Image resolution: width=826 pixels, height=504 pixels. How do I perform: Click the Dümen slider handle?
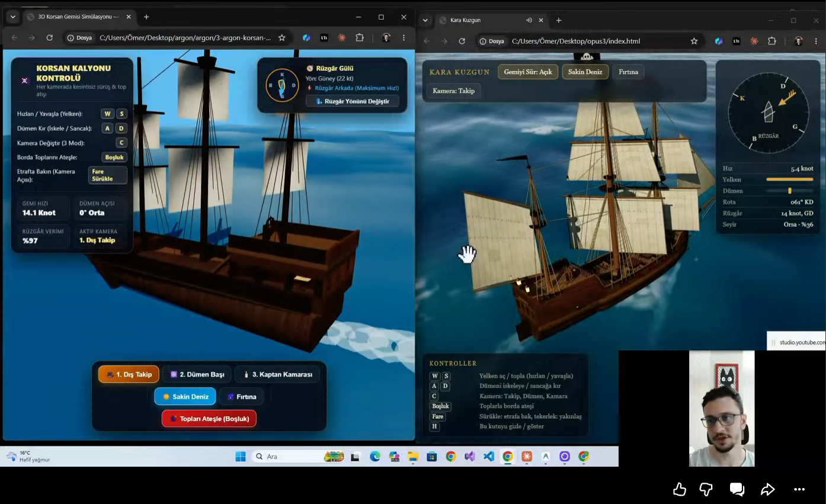(789, 191)
